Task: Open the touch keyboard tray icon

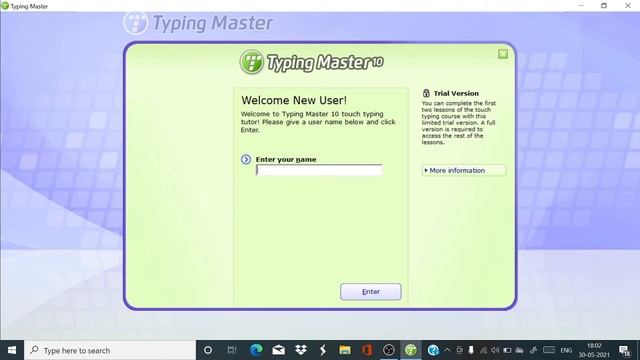Action: tap(549, 350)
